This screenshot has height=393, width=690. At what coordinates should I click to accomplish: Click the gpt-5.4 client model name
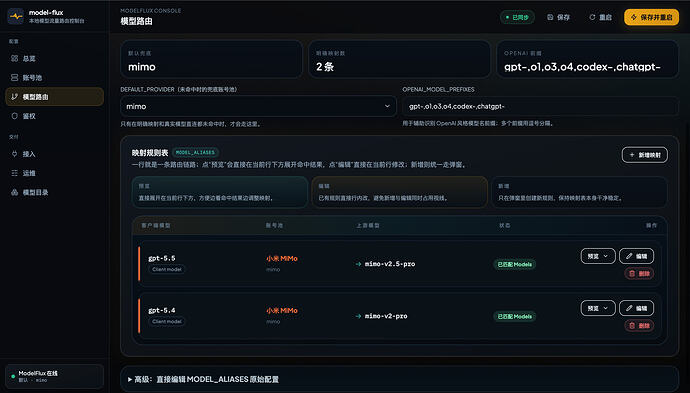pyautogui.click(x=161, y=310)
